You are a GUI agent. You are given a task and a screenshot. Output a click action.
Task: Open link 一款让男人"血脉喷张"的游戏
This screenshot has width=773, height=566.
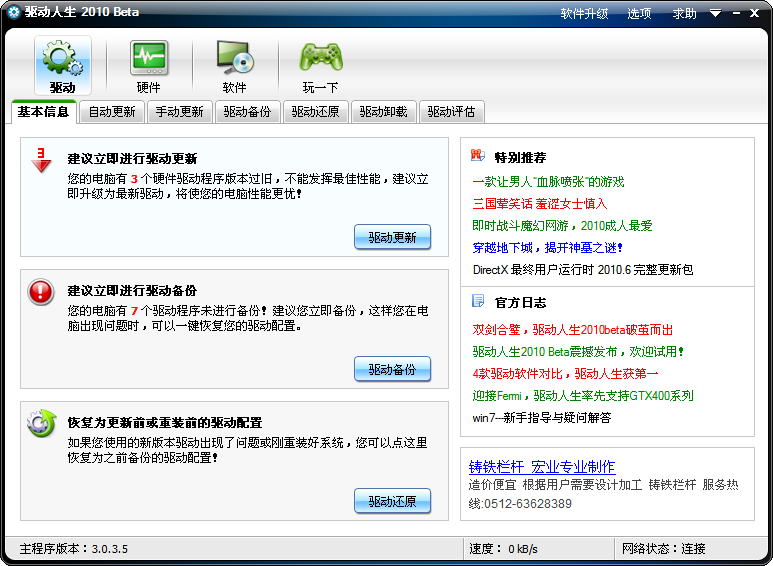[x=548, y=181]
